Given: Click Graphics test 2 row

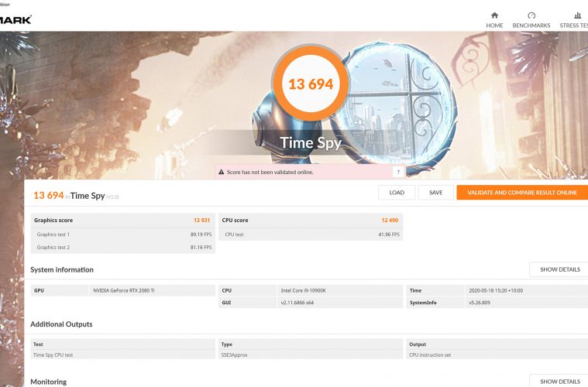Looking at the screenshot, I should pos(122,247).
